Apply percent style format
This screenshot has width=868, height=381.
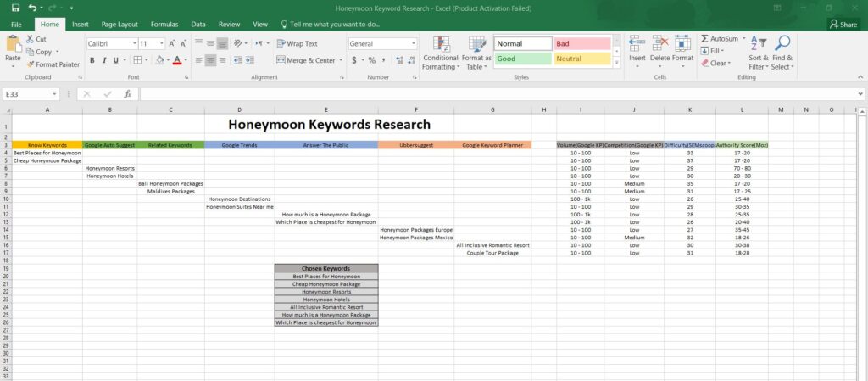tap(371, 60)
